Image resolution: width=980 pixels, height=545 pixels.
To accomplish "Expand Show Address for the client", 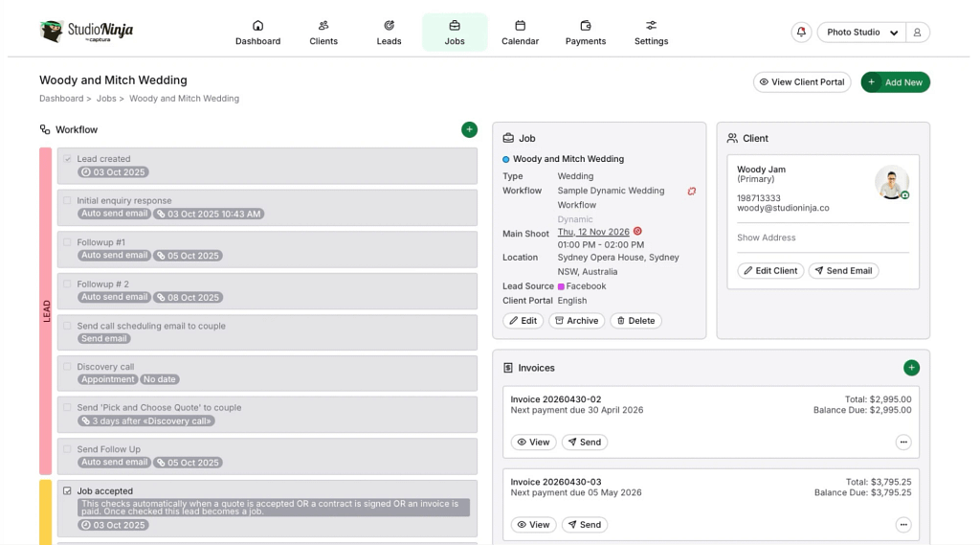I will [x=767, y=238].
